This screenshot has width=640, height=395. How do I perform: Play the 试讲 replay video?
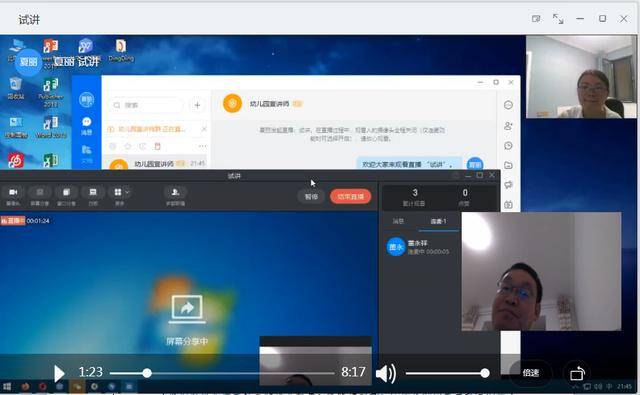pos(59,373)
